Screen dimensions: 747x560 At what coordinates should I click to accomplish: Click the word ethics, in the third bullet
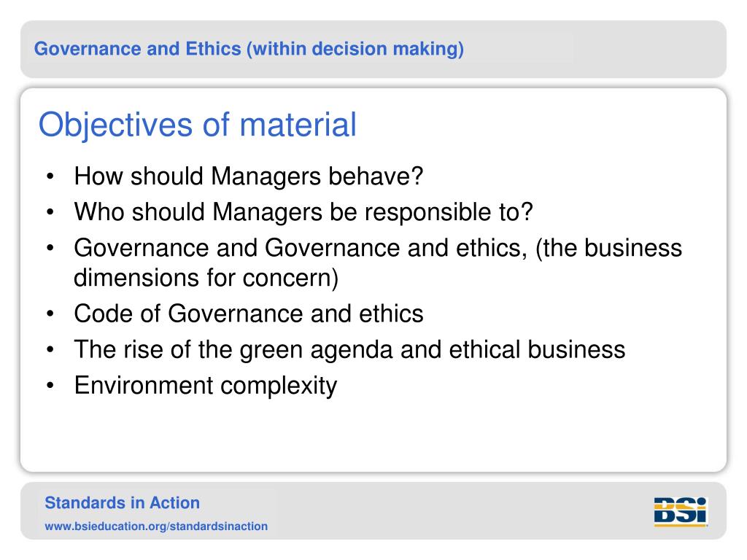pyautogui.click(x=492, y=248)
